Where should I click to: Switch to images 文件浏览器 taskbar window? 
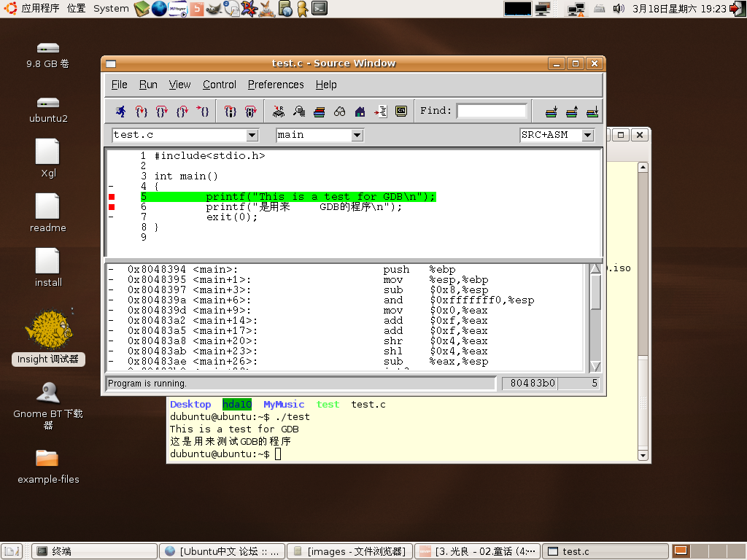[349, 551]
